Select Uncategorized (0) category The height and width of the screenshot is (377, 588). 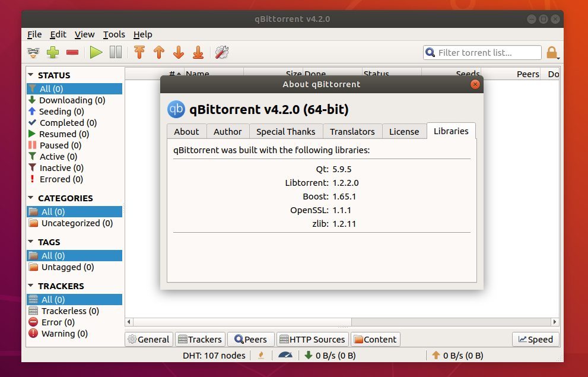tap(74, 223)
